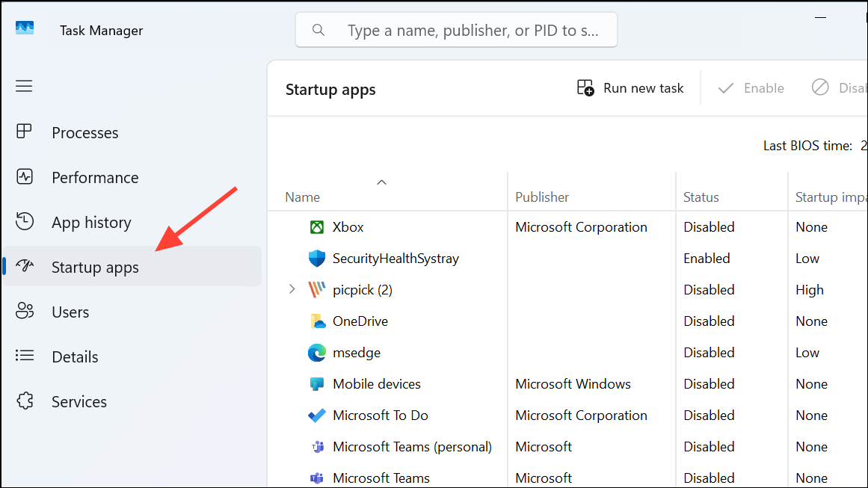Viewport: 868px width, 488px height.
Task: Click the Xbox app icon
Action: coord(317,227)
